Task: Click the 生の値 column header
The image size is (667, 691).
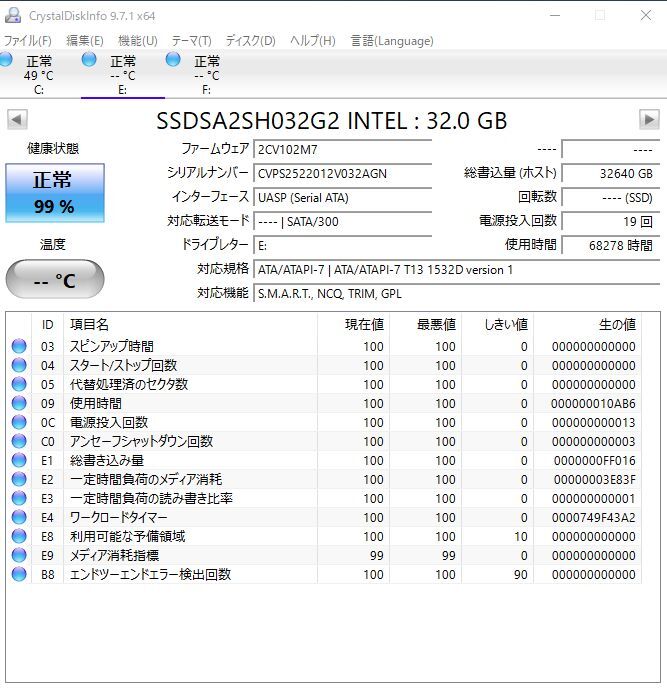Action: (x=588, y=325)
